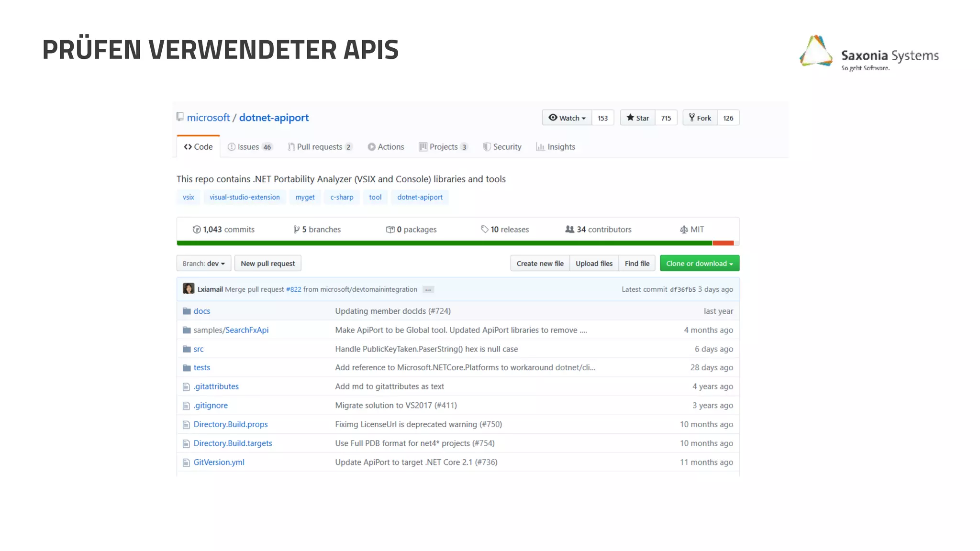Click the Lxiamail avatar thumbnail
The width and height of the screenshot is (980, 551).
pyautogui.click(x=189, y=289)
